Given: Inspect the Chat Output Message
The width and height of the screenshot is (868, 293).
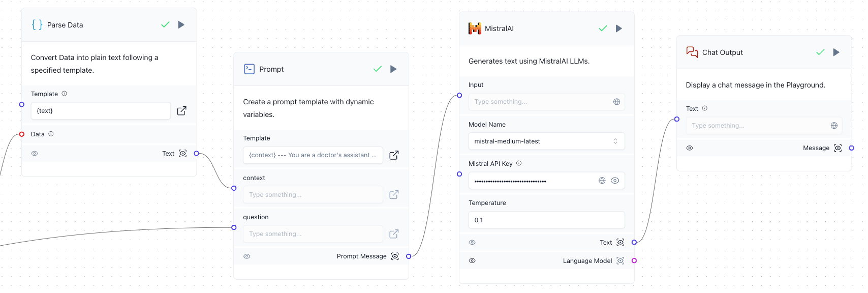Looking at the screenshot, I should pos(838,148).
